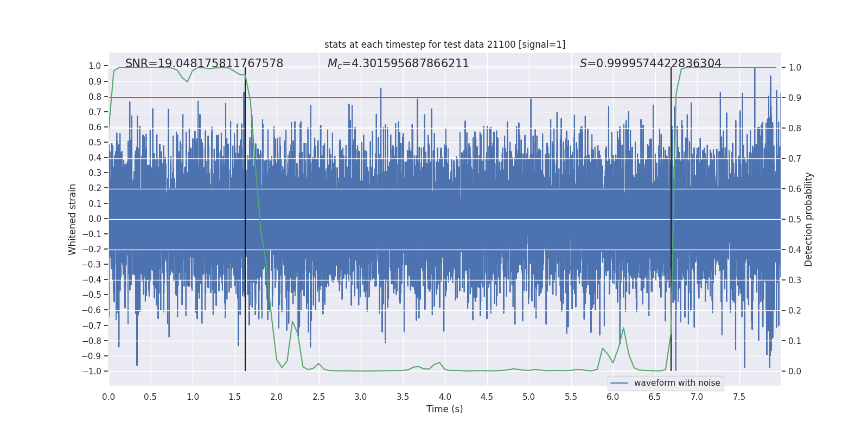
Task: Select Whitened strain tick label −1.0
Action: click(x=92, y=372)
